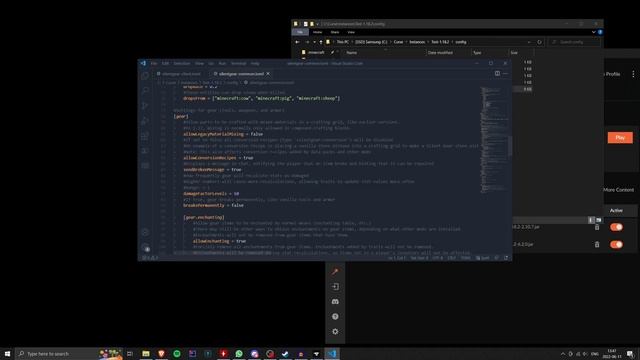Image resolution: width=640 pixels, height=360 pixels.
Task: Click the notifications bell in VS Code status bar
Action: tap(506, 258)
